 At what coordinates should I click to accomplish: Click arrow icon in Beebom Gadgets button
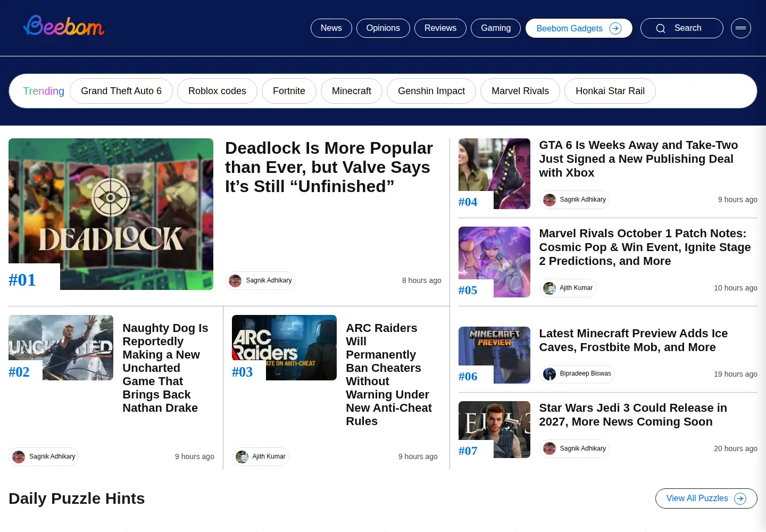pyautogui.click(x=615, y=28)
